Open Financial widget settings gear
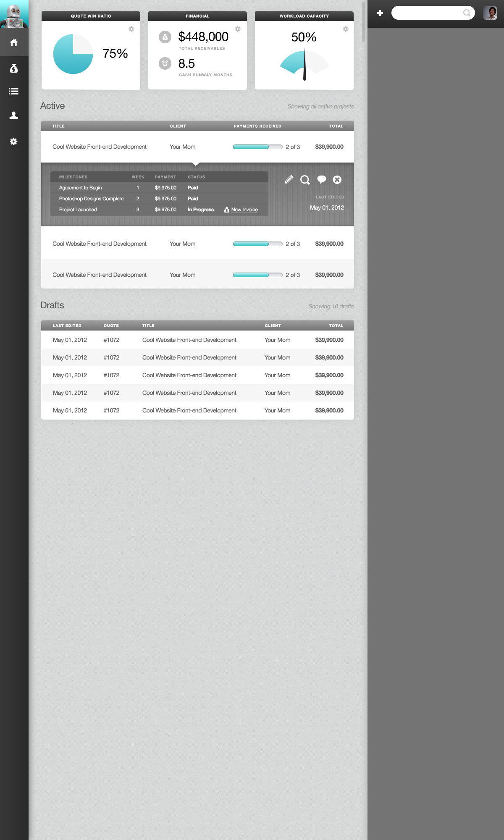Image resolution: width=504 pixels, height=840 pixels. (x=238, y=29)
